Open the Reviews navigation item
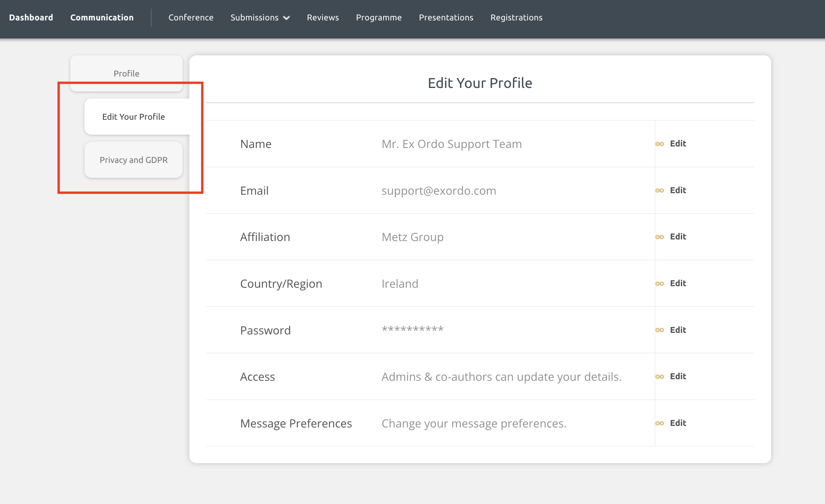825x504 pixels. pyautogui.click(x=323, y=18)
